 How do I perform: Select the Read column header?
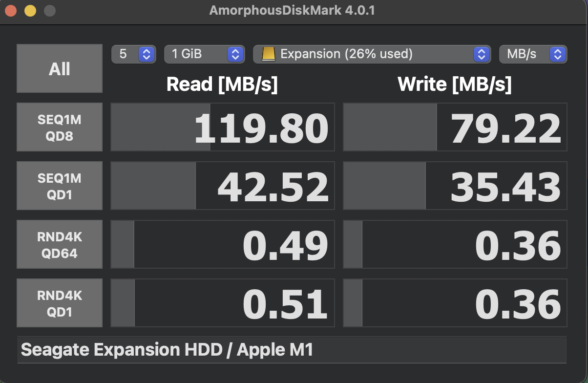(x=222, y=84)
